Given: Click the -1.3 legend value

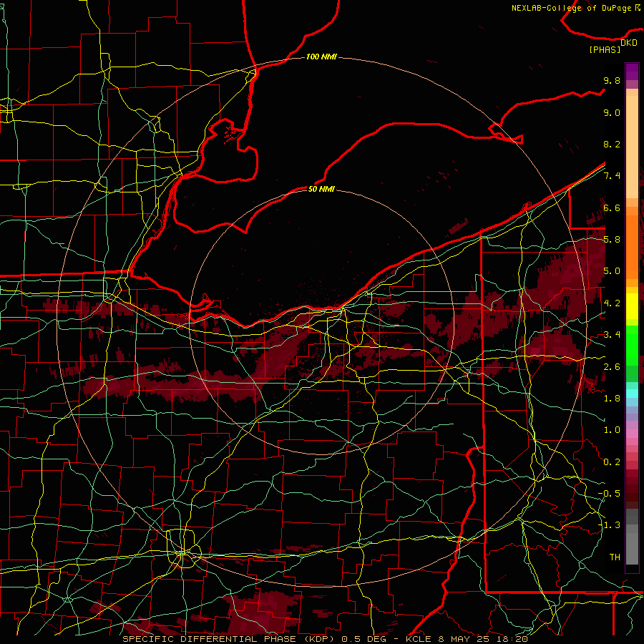Looking at the screenshot, I should [x=609, y=525].
